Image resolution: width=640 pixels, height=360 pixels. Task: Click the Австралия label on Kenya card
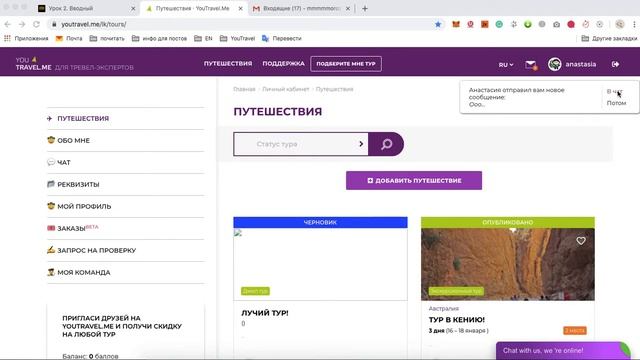click(x=444, y=309)
